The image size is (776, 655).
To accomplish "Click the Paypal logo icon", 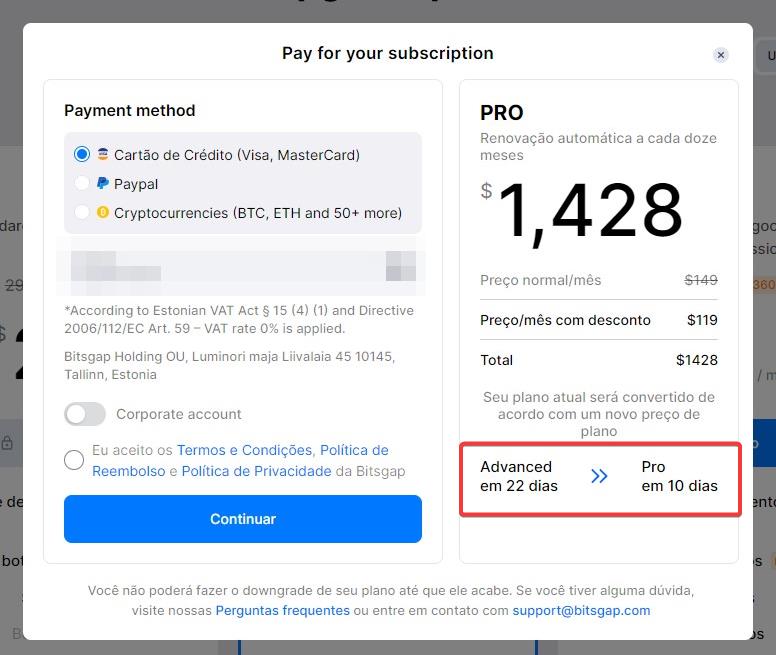I will pos(103,184).
